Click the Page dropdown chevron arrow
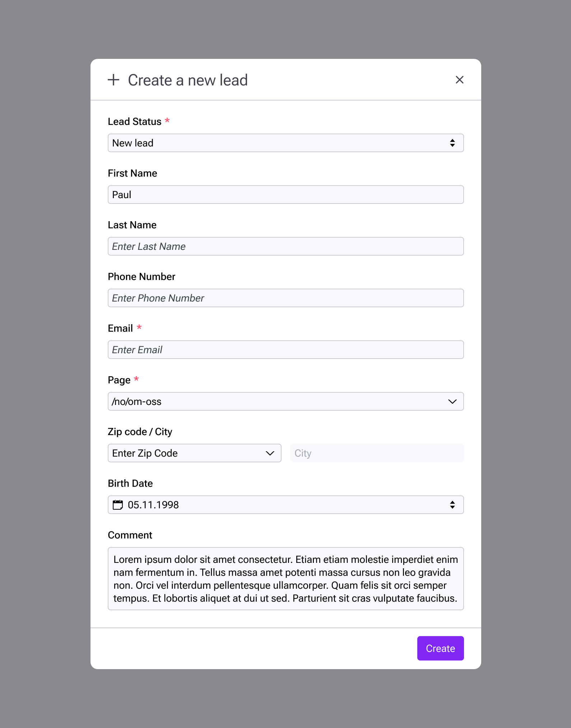The height and width of the screenshot is (728, 571). (452, 401)
